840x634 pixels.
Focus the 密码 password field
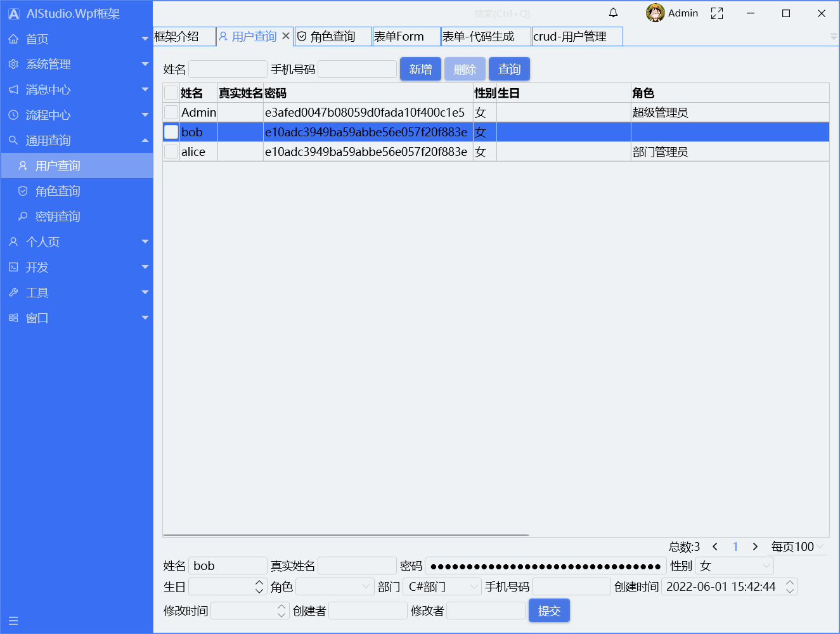click(x=546, y=566)
